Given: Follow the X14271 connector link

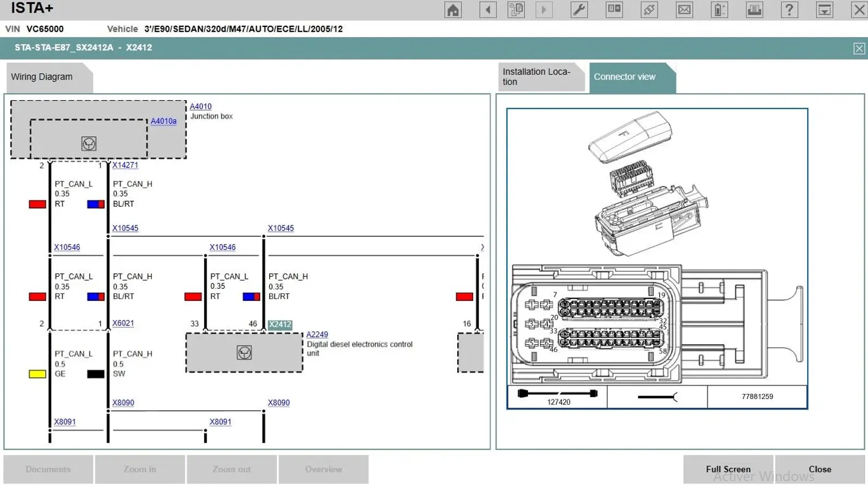Looking at the screenshot, I should coord(125,165).
